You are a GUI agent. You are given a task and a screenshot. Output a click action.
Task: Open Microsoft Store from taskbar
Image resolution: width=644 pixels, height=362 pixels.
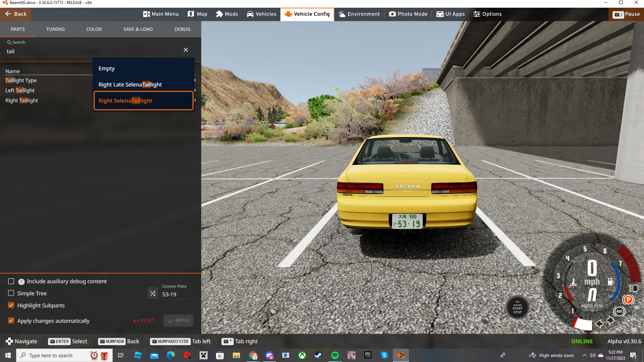coord(220,355)
